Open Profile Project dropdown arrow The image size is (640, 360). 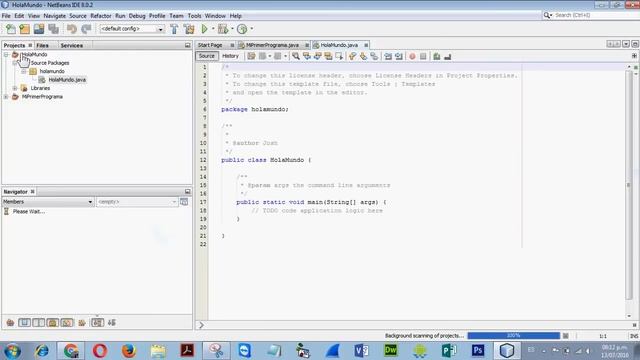pyautogui.click(x=251, y=29)
